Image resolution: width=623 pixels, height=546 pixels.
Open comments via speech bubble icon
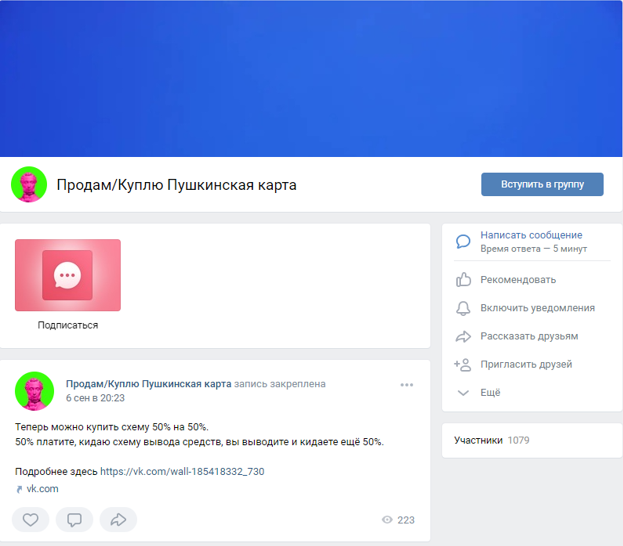point(74,520)
